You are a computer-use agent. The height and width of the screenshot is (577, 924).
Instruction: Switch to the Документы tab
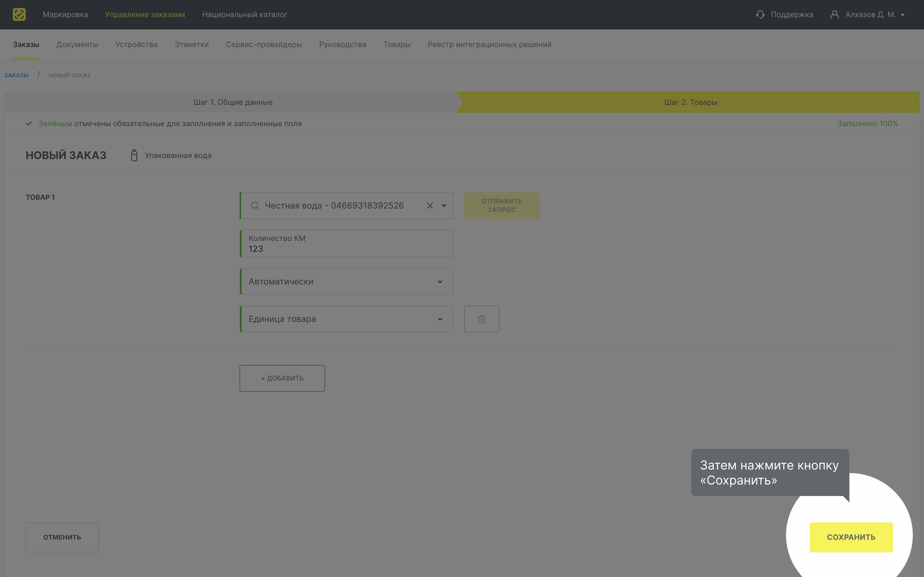[x=78, y=45]
